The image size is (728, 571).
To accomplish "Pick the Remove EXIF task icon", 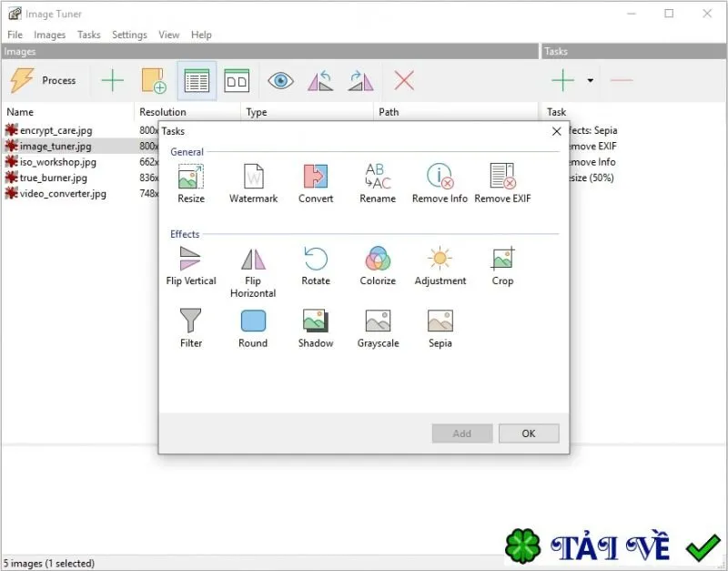I will (503, 177).
